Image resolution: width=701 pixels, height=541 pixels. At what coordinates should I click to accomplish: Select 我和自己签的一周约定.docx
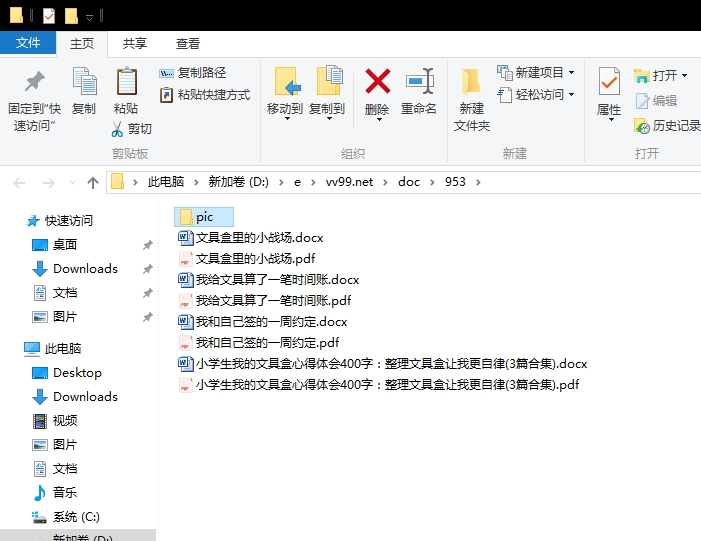(263, 321)
